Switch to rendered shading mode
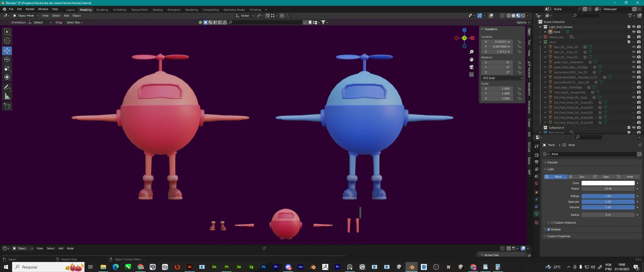Screen dimensions: 644x272 point(523,16)
